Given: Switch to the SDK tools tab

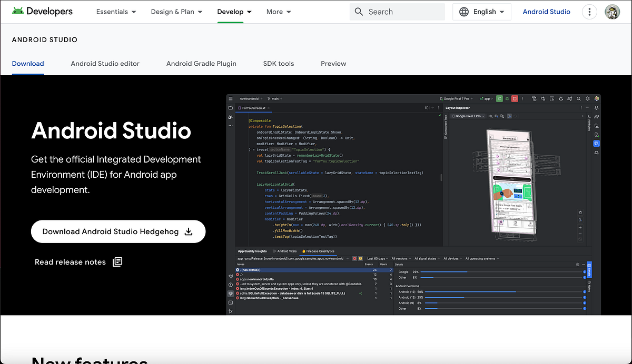Looking at the screenshot, I should [279, 64].
